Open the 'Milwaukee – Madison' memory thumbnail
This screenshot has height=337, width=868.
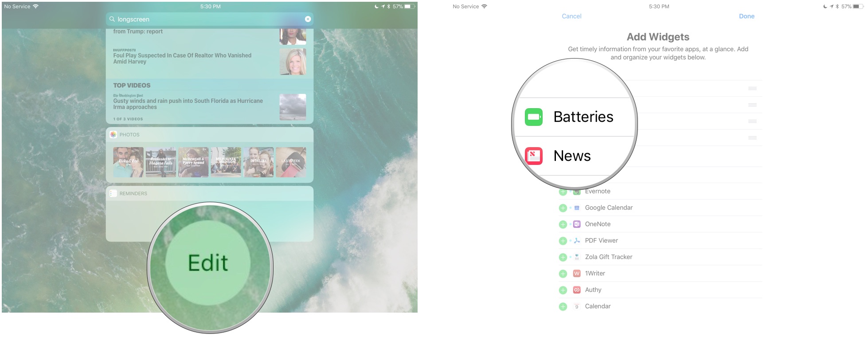click(x=226, y=162)
